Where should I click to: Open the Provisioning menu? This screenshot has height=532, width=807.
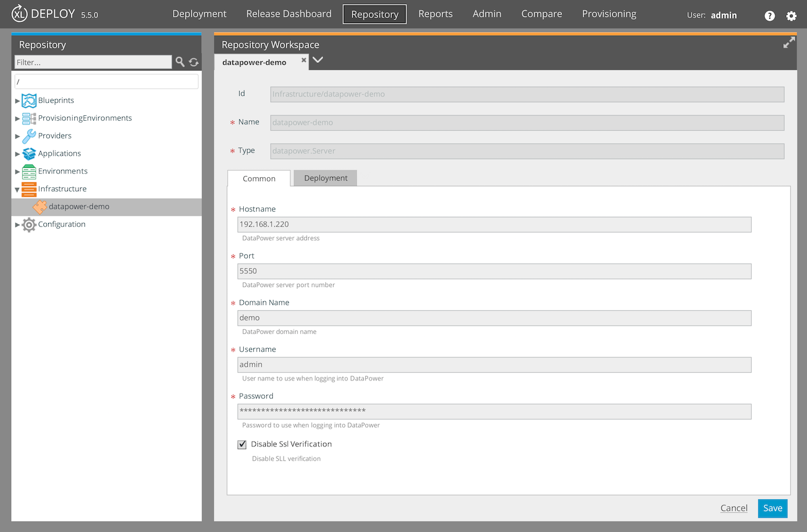tap(609, 14)
